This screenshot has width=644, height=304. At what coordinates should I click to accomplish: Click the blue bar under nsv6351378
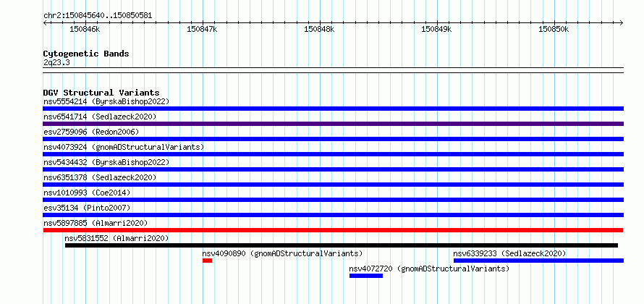click(x=333, y=185)
